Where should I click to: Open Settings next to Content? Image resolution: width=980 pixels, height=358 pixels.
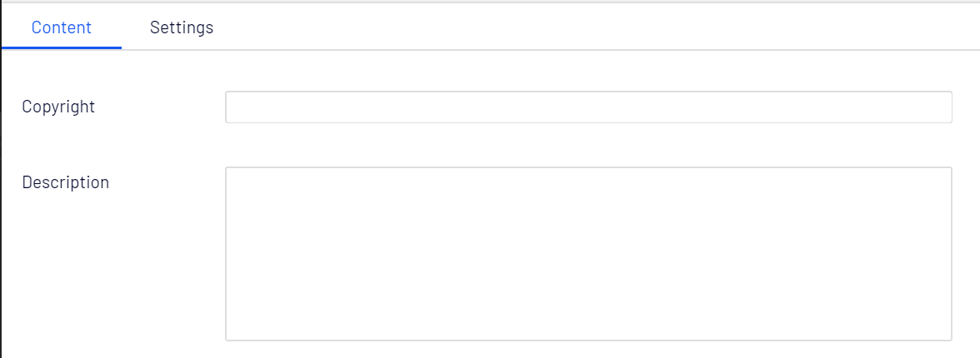[x=182, y=27]
